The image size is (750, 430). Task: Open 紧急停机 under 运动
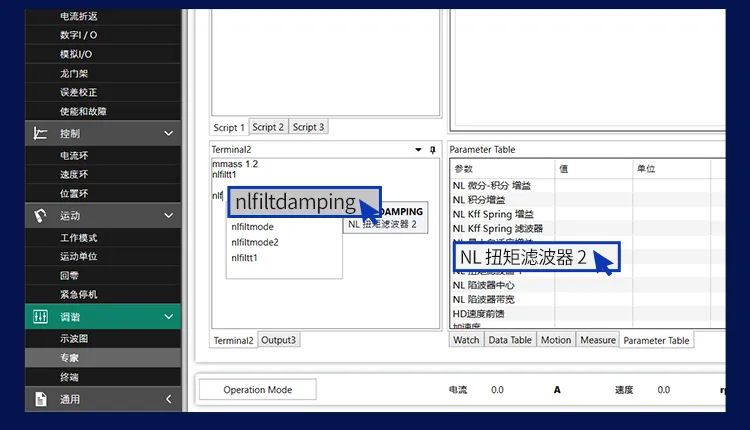[x=103, y=295]
